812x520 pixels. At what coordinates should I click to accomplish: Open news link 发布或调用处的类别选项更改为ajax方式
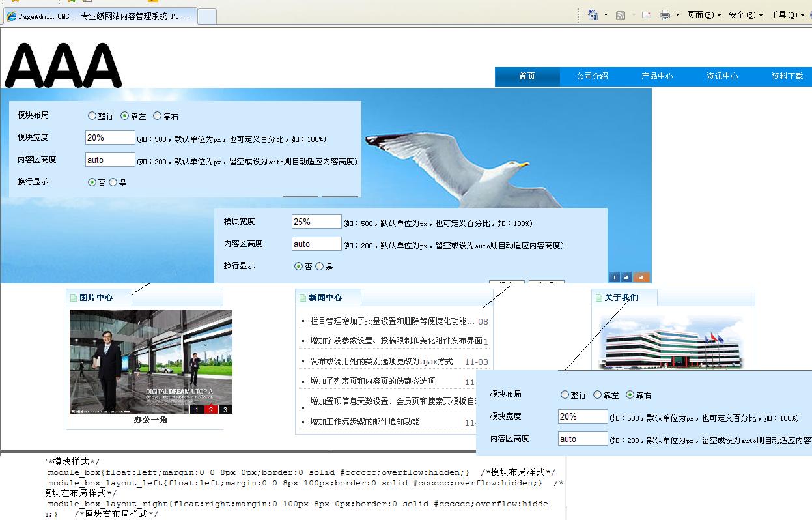(x=381, y=361)
